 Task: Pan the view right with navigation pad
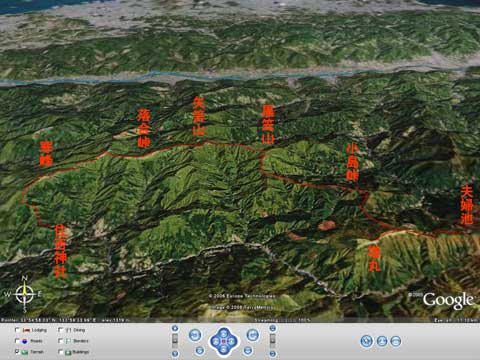[x=231, y=341]
